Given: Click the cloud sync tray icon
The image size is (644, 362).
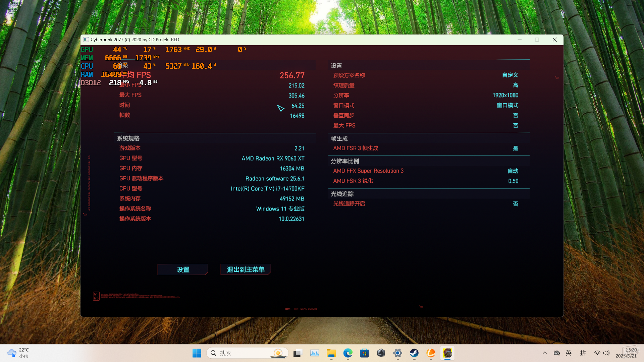Looking at the screenshot, I should tap(557, 353).
